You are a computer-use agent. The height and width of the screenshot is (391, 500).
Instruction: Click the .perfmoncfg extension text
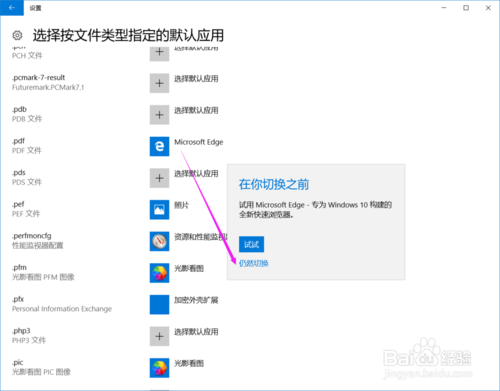point(32,236)
